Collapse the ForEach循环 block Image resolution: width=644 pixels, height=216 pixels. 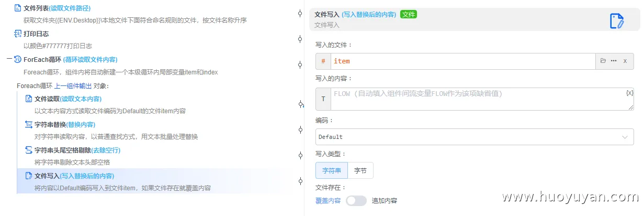coord(9,60)
